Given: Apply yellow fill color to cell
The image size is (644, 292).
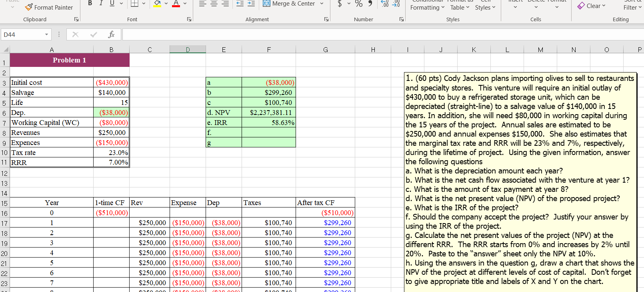Looking at the screenshot, I should [158, 3].
